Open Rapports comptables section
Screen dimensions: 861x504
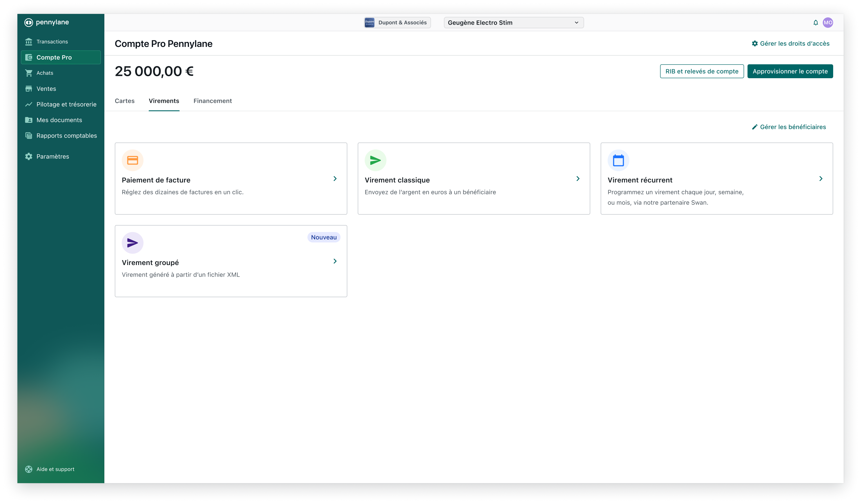click(61, 136)
